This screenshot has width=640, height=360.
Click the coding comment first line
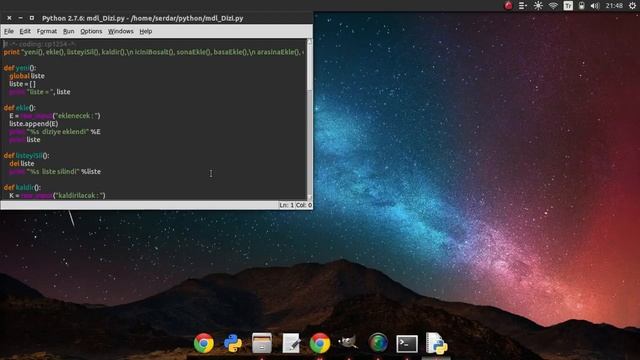click(40, 44)
